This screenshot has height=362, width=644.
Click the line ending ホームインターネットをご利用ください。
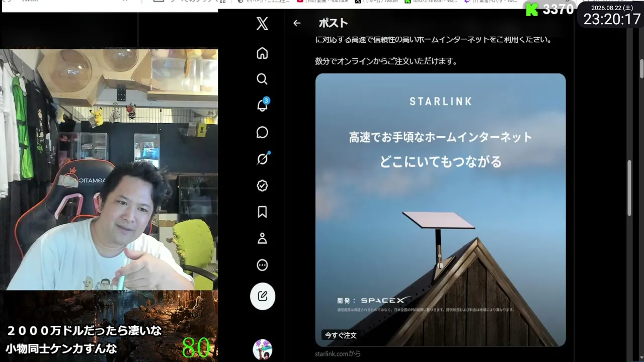click(433, 39)
